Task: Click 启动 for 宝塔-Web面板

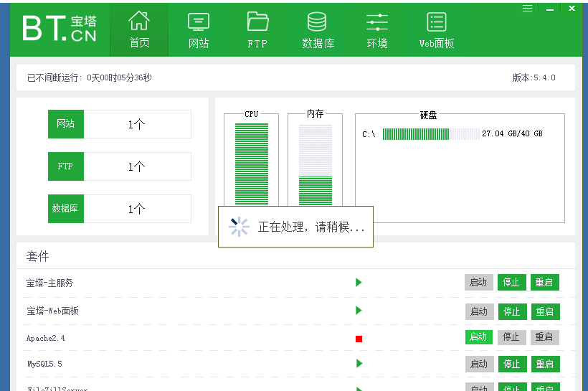Action: (x=479, y=311)
